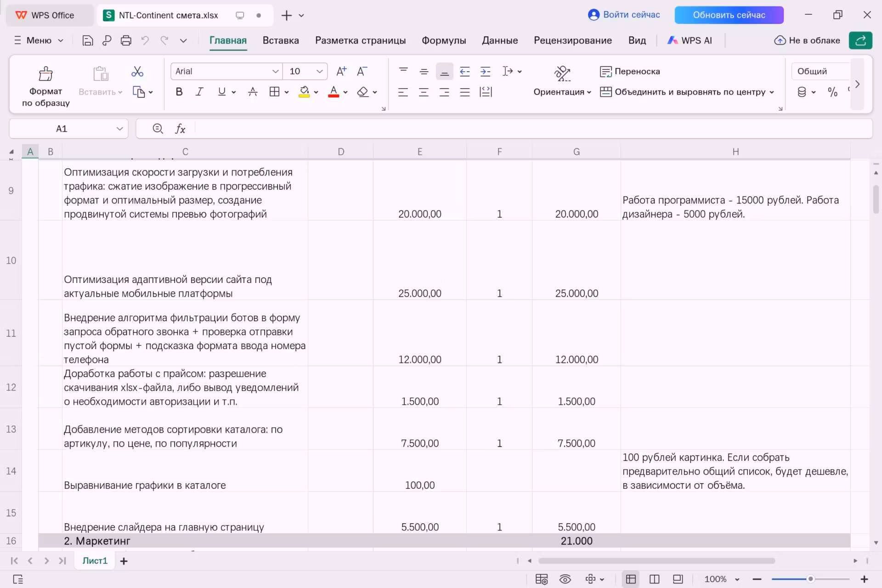Switch to the Вид tab

[637, 40]
